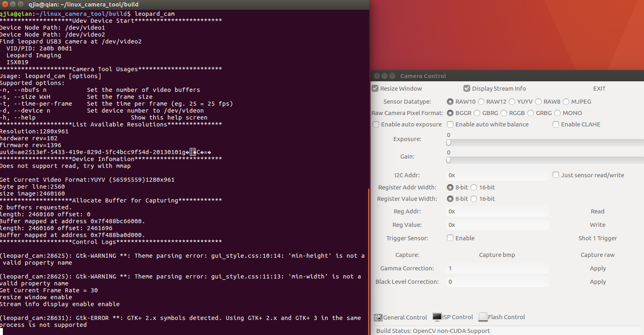Screen dimensions: 644x335
Task: Select RAW10 sensor datatype
Action: point(450,102)
